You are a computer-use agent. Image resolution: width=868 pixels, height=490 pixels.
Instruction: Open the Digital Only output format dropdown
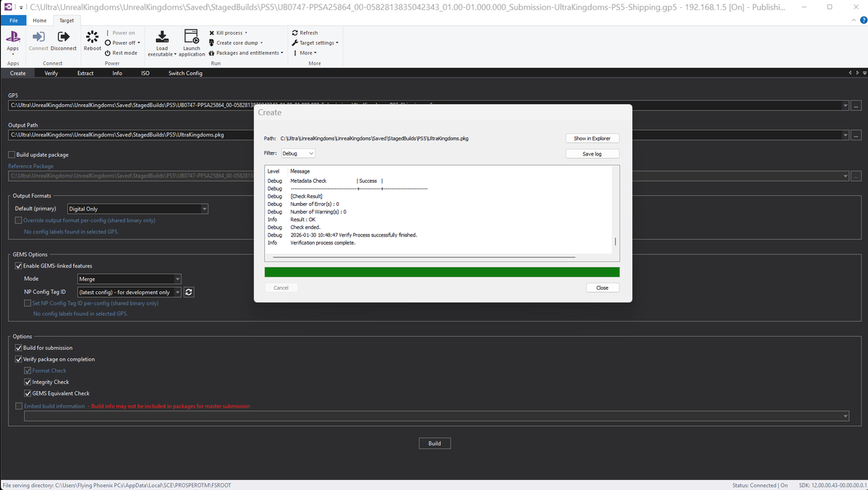[x=137, y=209]
